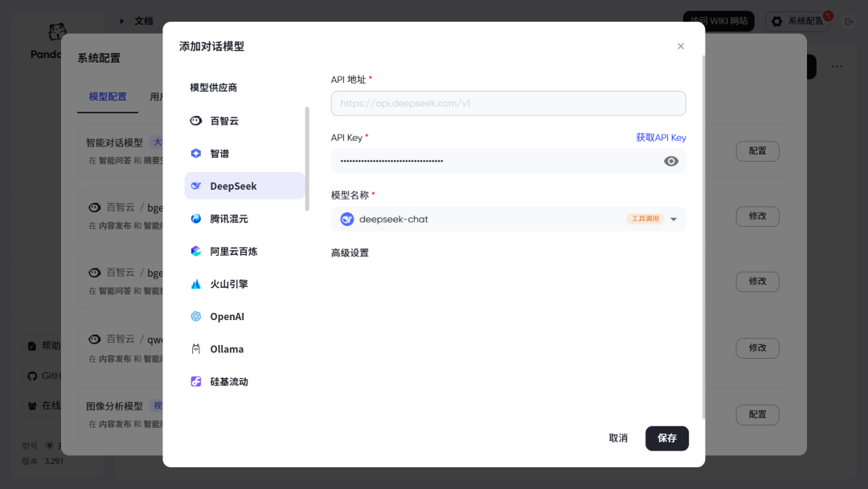868x489 pixels.
Task: Click 访问 WIKI 网站 button
Action: point(719,21)
